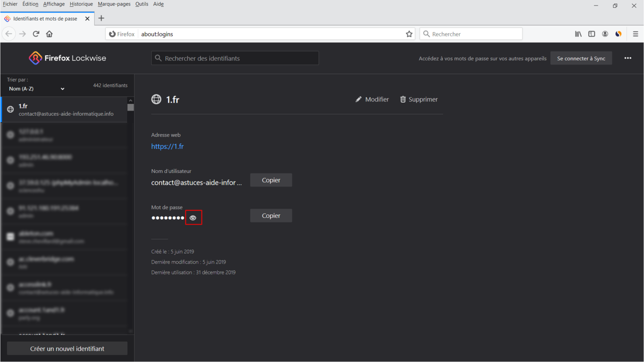Click the orange extension icon in toolbar
Image resolution: width=644 pixels, height=362 pixels.
[618, 34]
